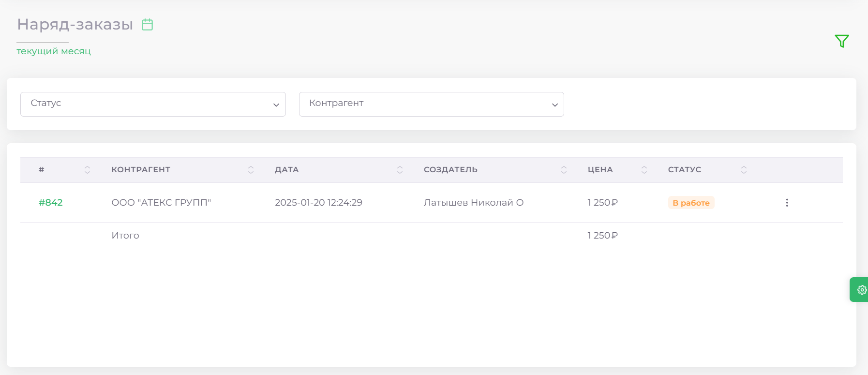Sort by the Создатель column arrows
This screenshot has height=375, width=868.
pos(564,170)
